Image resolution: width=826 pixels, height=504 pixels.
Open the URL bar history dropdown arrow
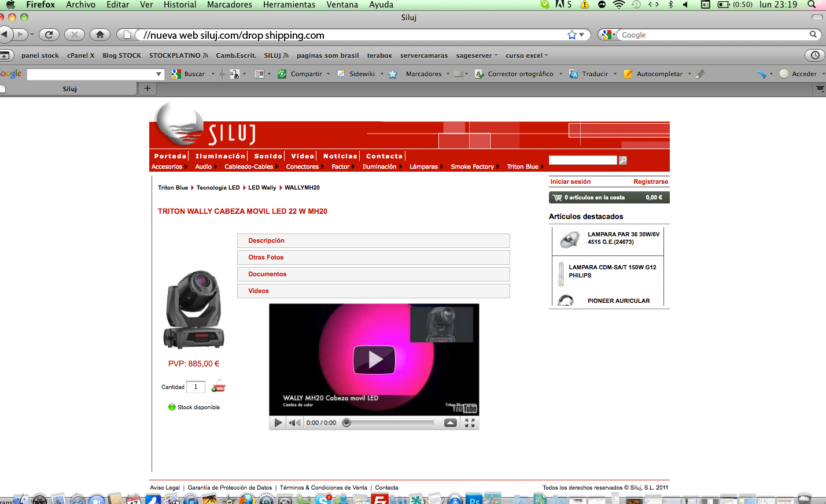pyautogui.click(x=581, y=35)
